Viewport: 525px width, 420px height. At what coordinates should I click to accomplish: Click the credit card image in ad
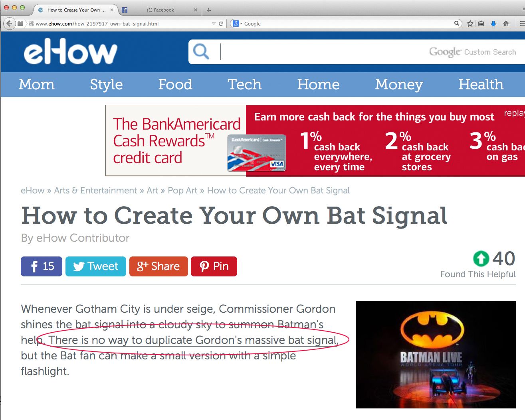click(x=256, y=154)
